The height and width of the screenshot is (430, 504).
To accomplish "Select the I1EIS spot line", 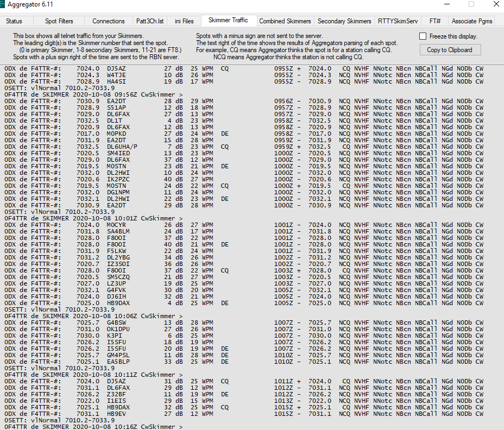I will (244, 401).
